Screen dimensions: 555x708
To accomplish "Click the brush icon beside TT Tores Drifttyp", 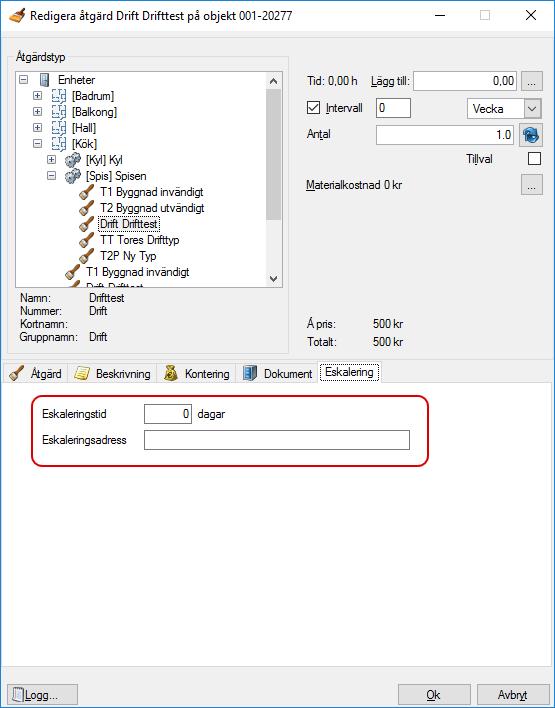I will point(86,240).
